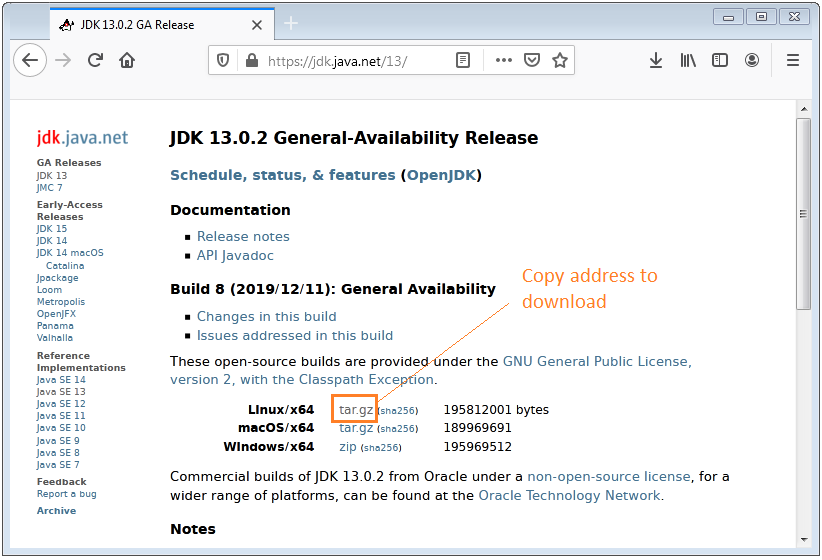
Task: Open Java SE 7 reference implementation
Action: point(58,465)
